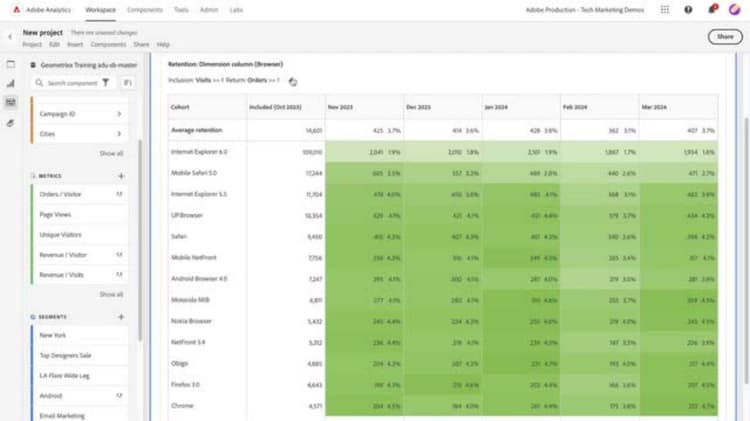Click the Search components input field

point(73,83)
